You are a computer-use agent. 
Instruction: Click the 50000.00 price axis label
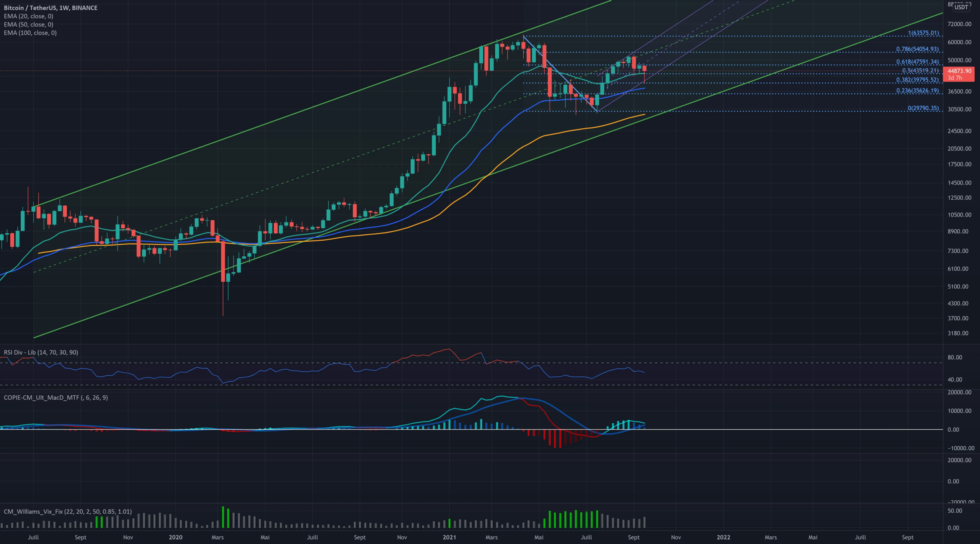pyautogui.click(x=959, y=60)
